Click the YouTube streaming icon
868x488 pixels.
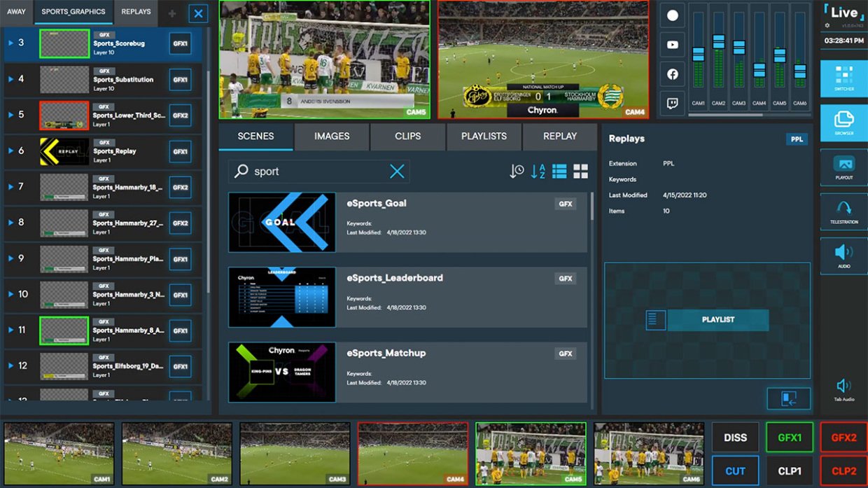(671, 44)
